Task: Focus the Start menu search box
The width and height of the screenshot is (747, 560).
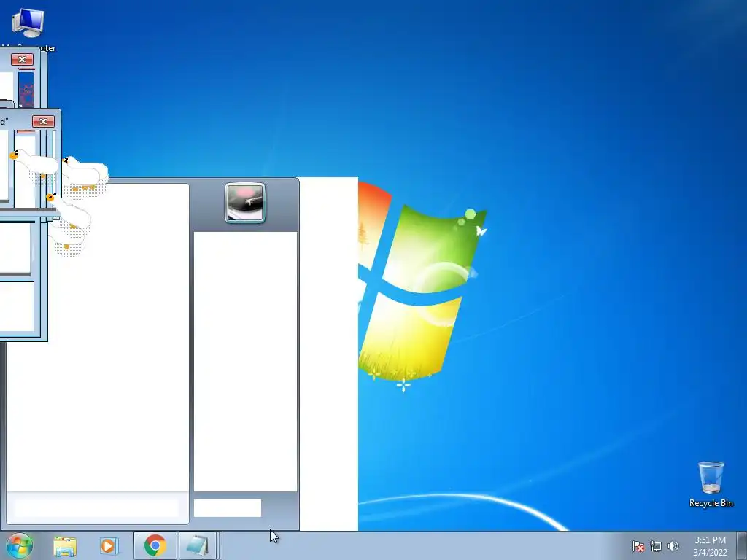Action: pyautogui.click(x=97, y=507)
